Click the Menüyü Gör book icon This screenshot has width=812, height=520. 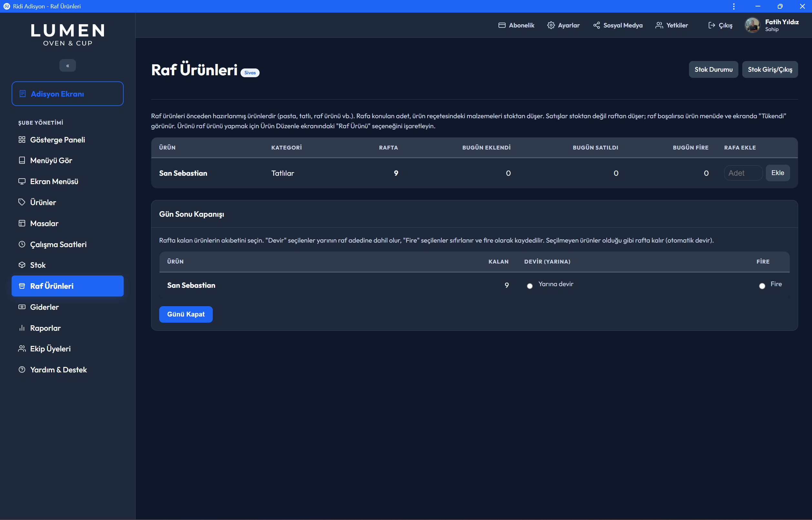[x=22, y=161]
